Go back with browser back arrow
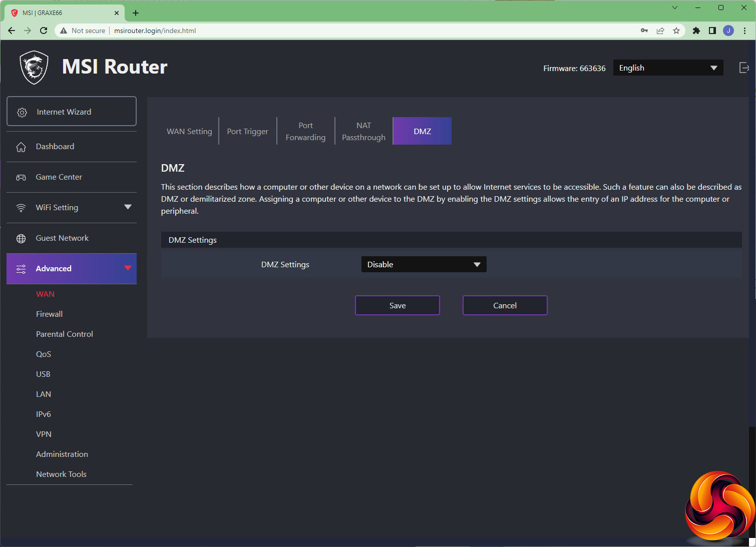The width and height of the screenshot is (756, 547). pyautogui.click(x=12, y=31)
